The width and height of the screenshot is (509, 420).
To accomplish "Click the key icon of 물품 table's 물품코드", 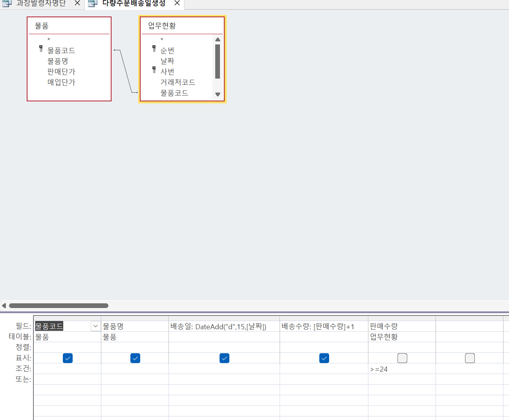I will pos(41,49).
